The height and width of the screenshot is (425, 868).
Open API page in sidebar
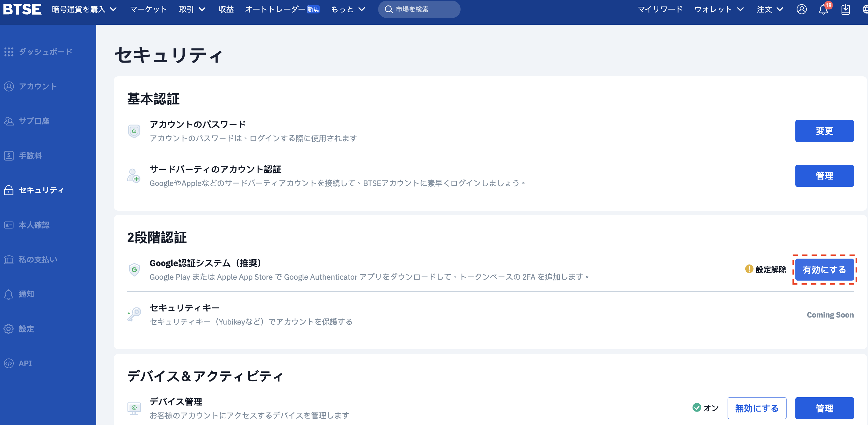pos(25,363)
